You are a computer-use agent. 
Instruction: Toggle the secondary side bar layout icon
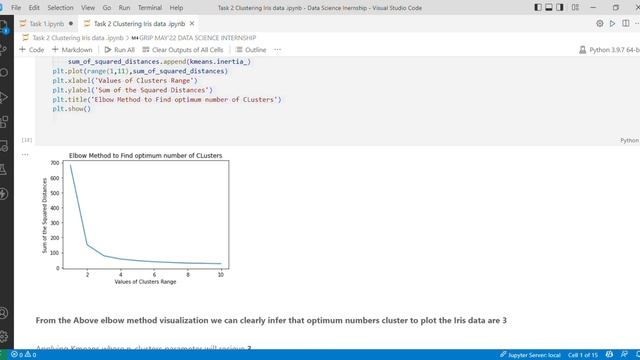[x=560, y=7]
